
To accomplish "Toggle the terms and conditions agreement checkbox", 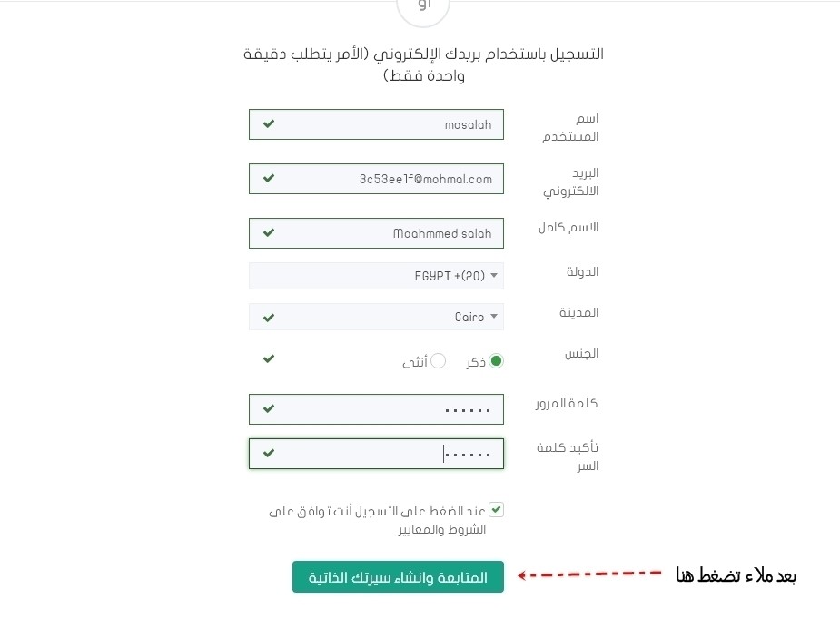I will coord(496,510).
